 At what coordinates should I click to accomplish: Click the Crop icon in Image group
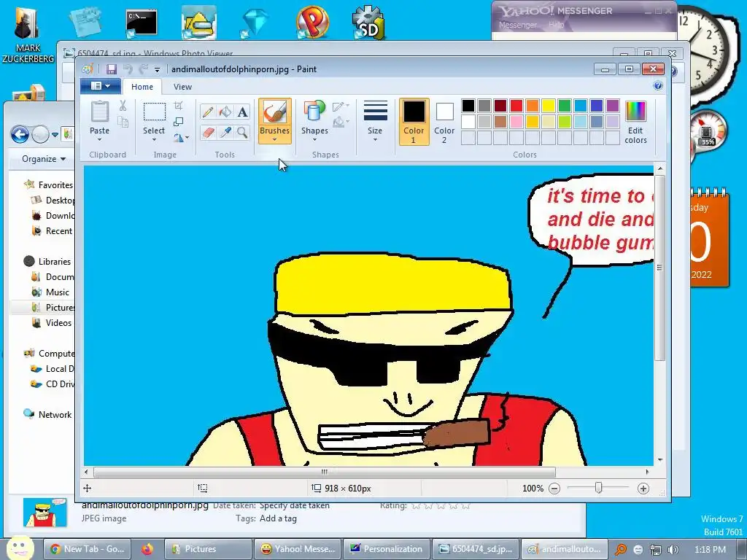[x=179, y=106]
